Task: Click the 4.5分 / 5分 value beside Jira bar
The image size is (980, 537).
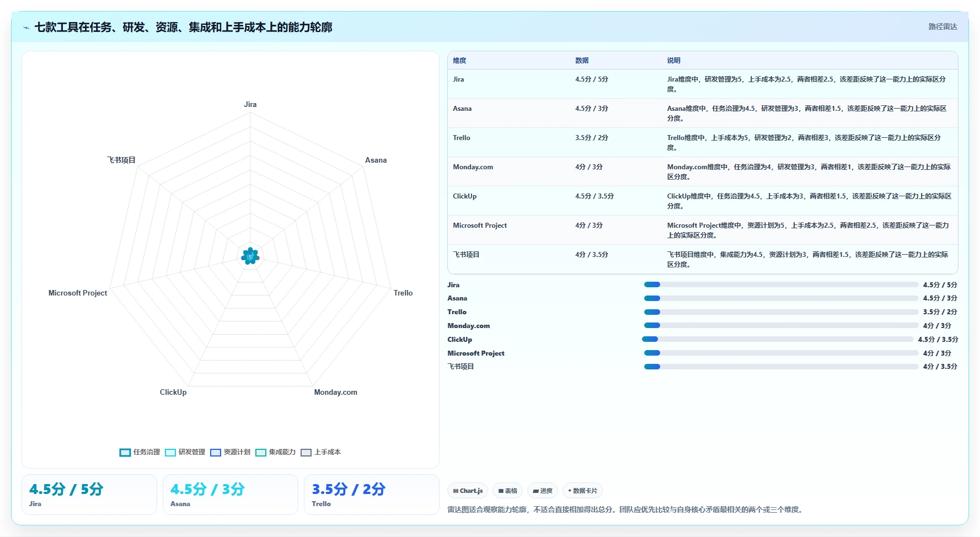Action: (x=940, y=285)
